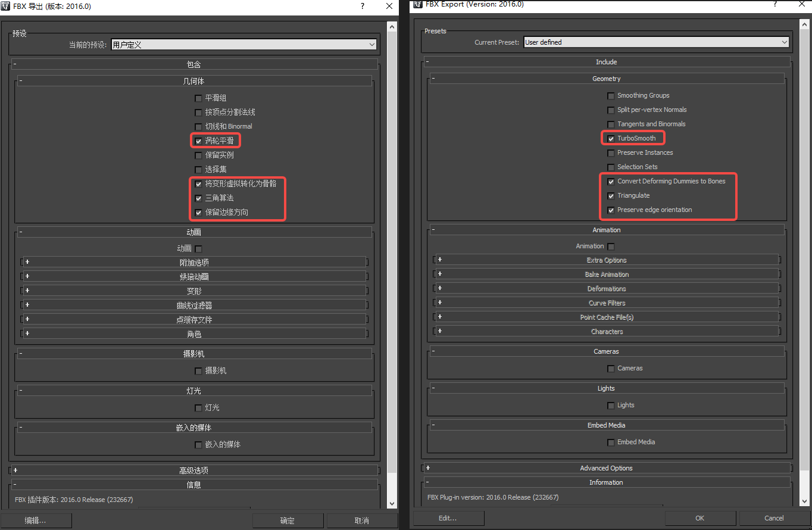Enable the 灯光 checkbox
The height and width of the screenshot is (530, 812).
click(198, 408)
